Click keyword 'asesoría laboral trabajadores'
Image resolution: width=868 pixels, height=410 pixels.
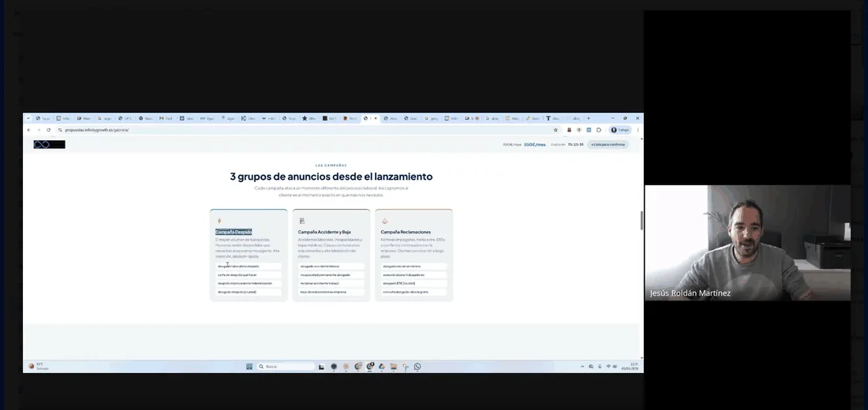[x=413, y=274]
